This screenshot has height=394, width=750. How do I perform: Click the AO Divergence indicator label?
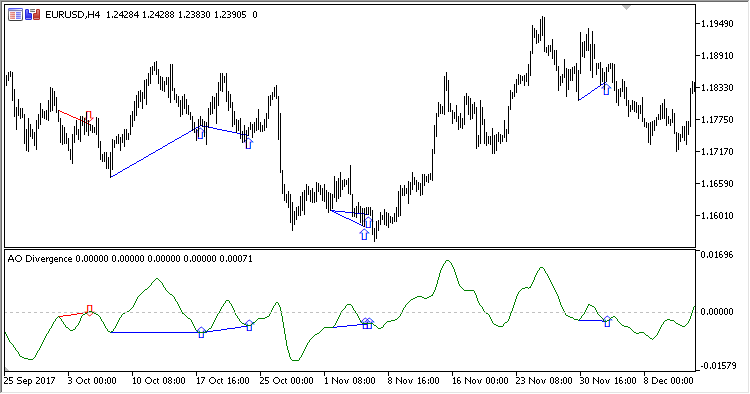(x=40, y=259)
